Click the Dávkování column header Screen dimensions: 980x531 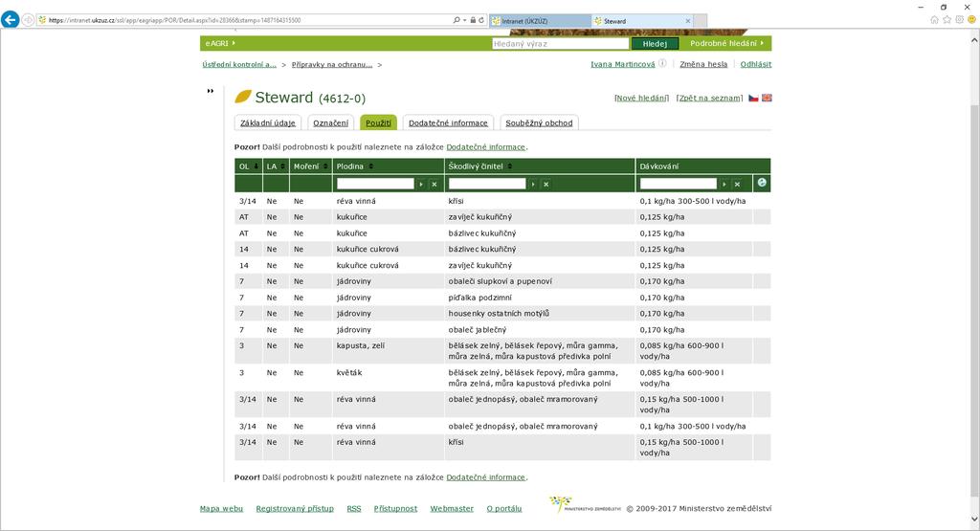(x=659, y=166)
